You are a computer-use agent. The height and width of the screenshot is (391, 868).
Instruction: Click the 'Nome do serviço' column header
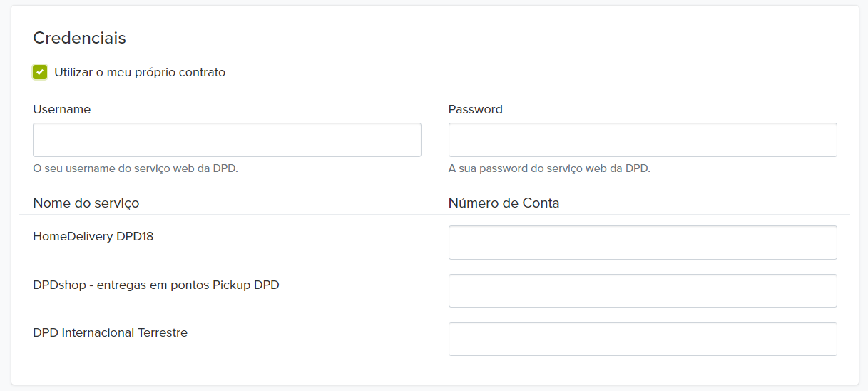pyautogui.click(x=86, y=203)
